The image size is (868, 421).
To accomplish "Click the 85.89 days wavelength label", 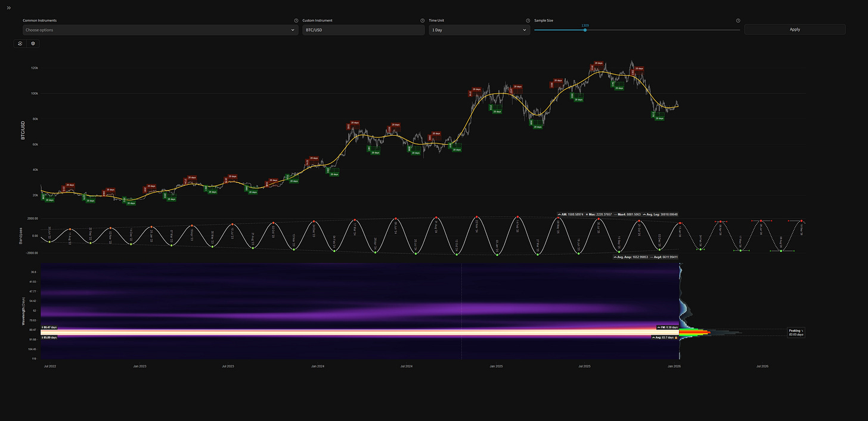I will pos(49,338).
